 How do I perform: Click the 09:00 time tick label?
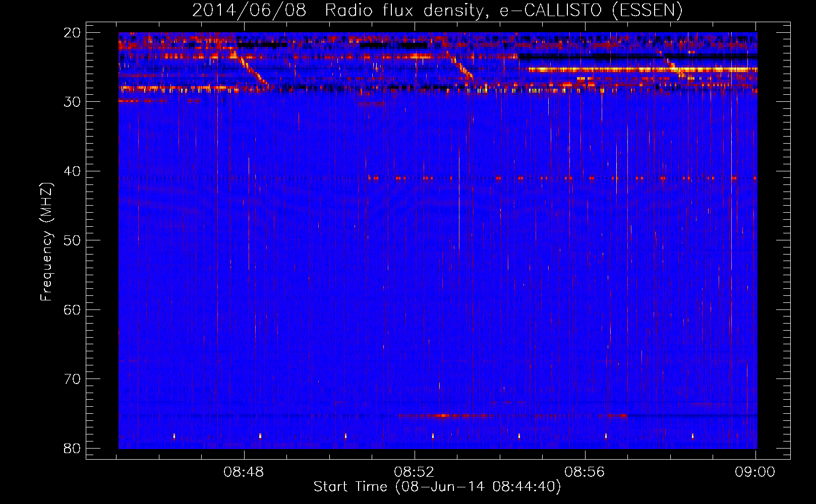(755, 472)
